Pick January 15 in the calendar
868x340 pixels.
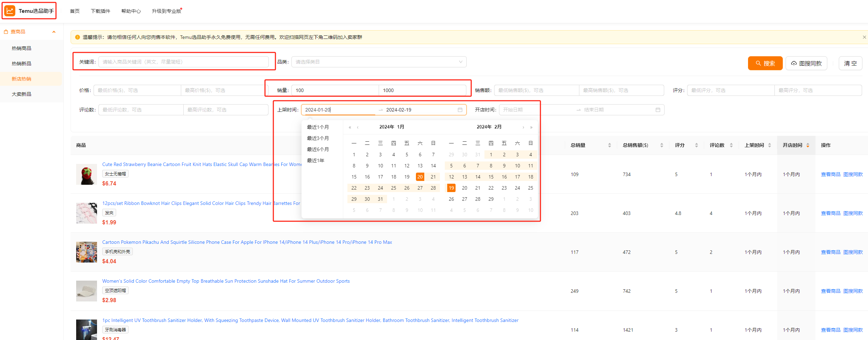(x=354, y=177)
